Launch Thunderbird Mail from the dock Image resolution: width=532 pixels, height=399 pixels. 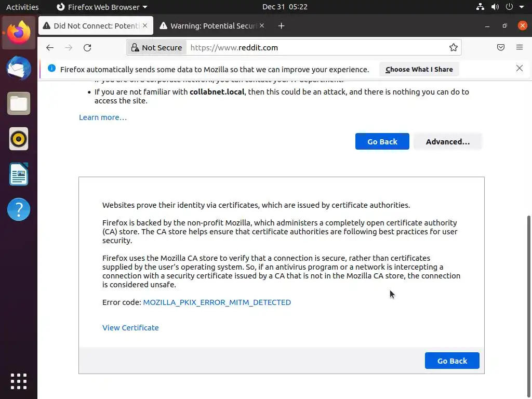pos(19,68)
